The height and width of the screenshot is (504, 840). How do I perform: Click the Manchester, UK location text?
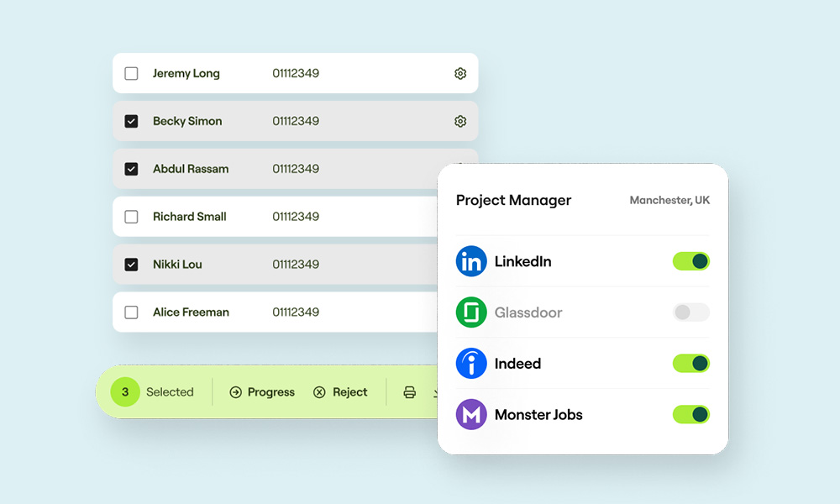[x=669, y=200]
